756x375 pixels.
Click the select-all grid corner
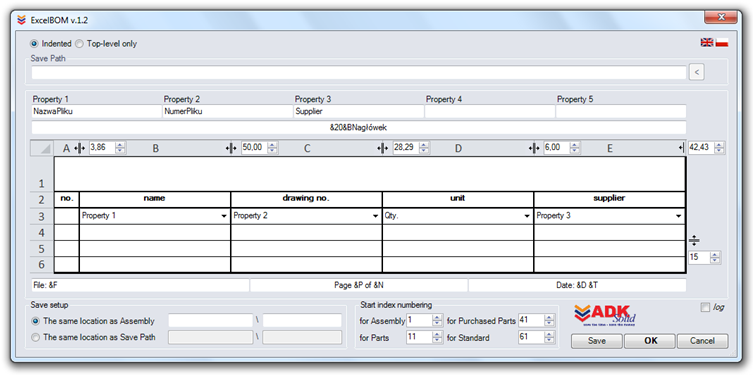(42, 148)
